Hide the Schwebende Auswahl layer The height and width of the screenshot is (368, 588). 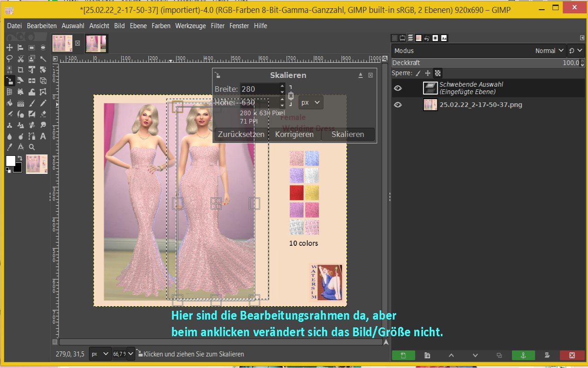pos(398,88)
